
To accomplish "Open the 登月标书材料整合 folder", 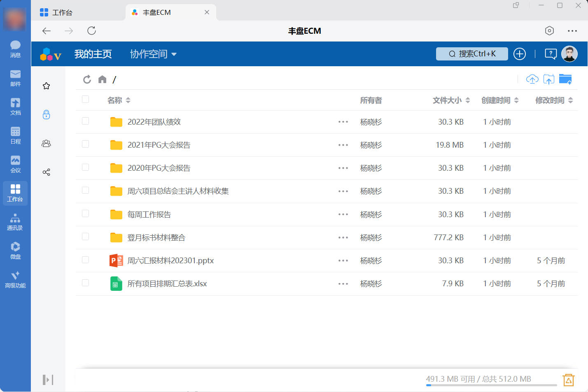I will (156, 238).
